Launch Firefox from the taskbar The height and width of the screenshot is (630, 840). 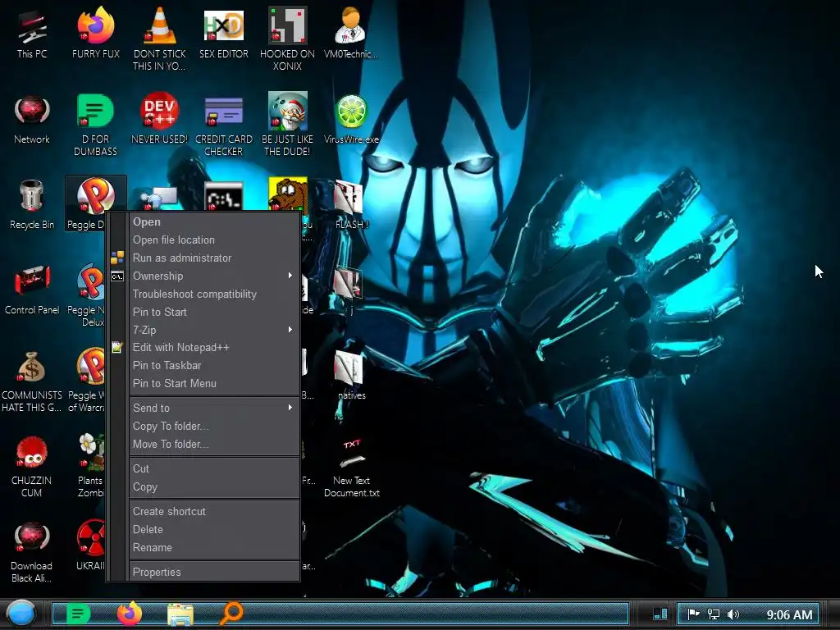pos(129,614)
